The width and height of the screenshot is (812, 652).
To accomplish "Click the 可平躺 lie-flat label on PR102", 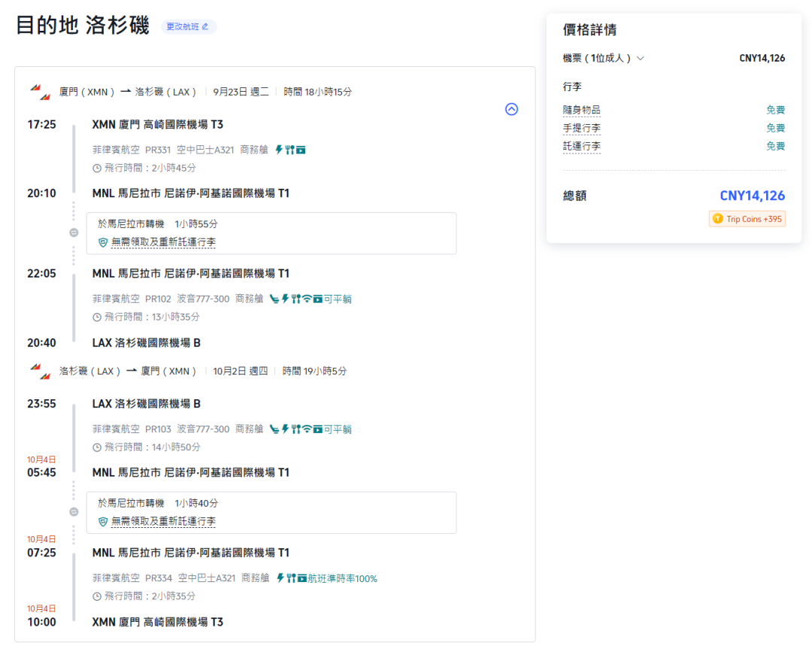I will coord(338,299).
